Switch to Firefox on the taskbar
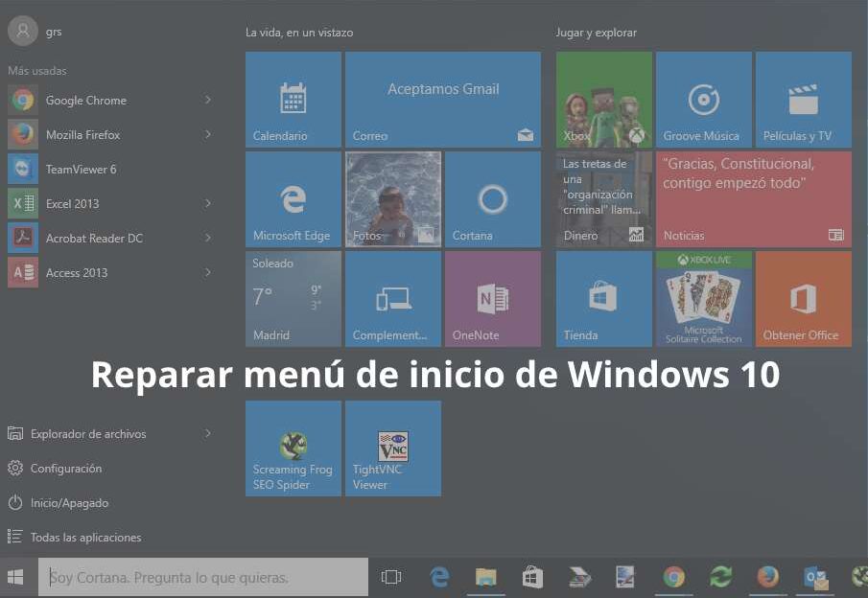Image resolution: width=868 pixels, height=598 pixels. click(768, 577)
